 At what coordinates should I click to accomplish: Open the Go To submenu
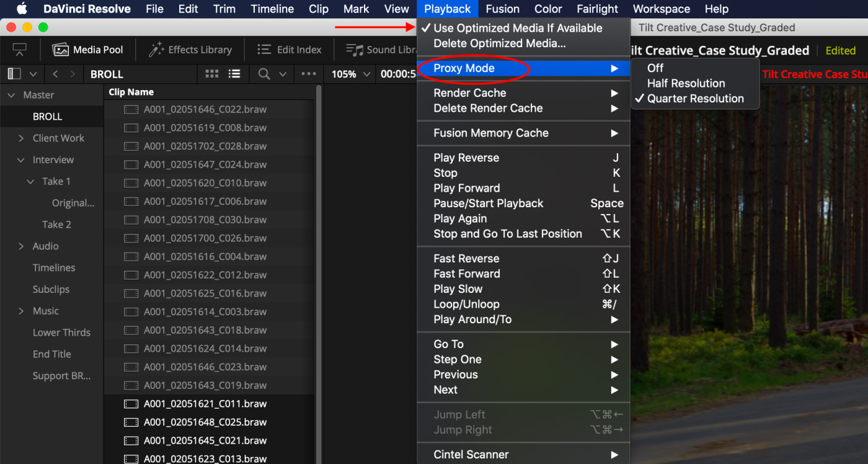[523, 344]
